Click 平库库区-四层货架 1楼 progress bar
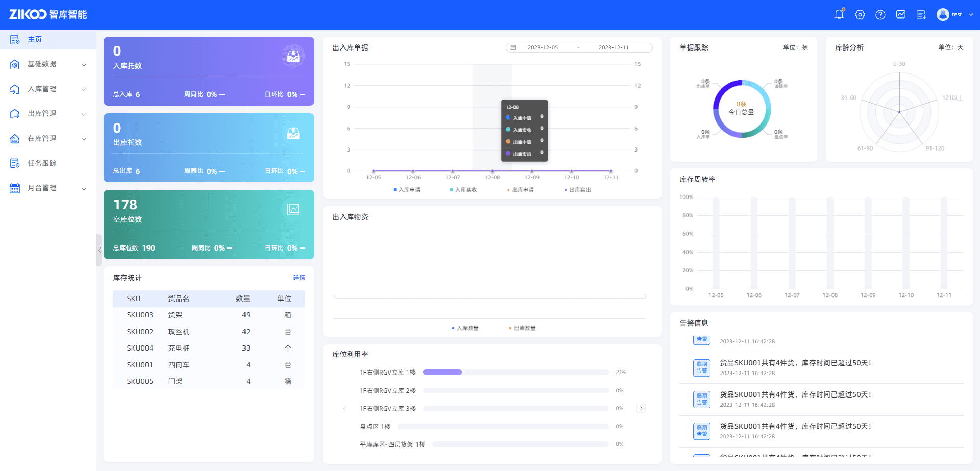This screenshot has height=471, width=980. tap(521, 444)
